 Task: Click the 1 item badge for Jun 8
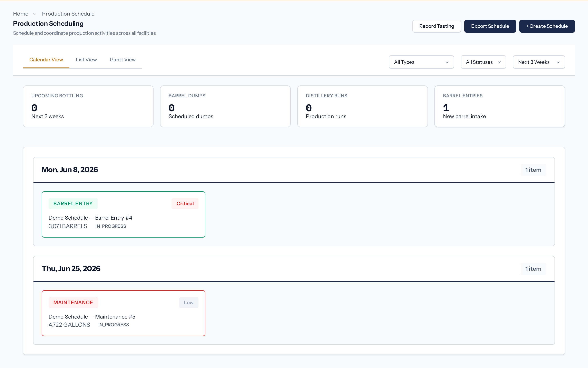click(x=533, y=170)
